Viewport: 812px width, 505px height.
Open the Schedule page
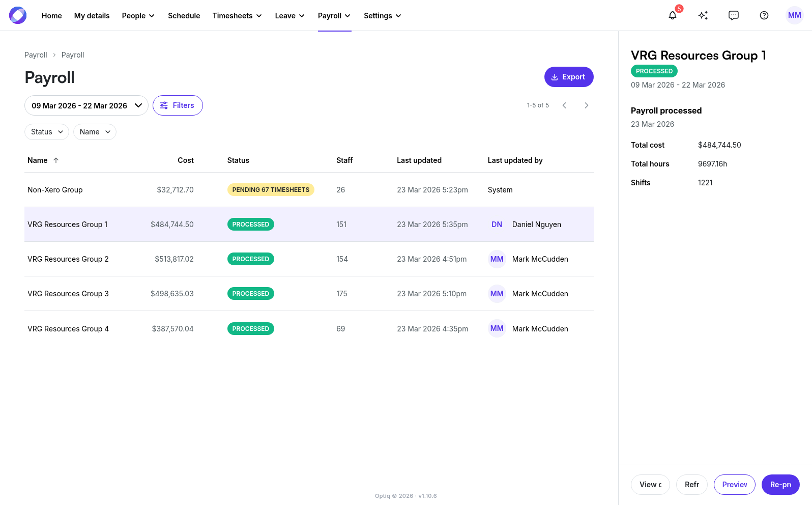coord(184,16)
